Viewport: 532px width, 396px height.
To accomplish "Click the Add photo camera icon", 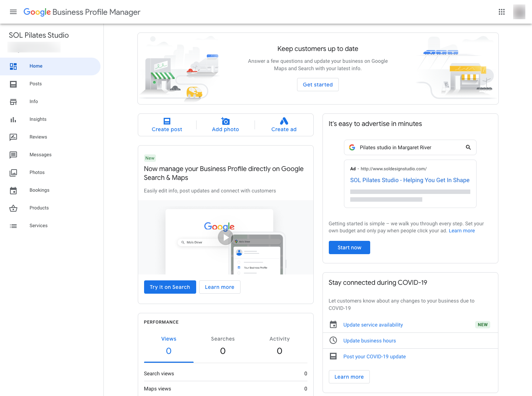I will pyautogui.click(x=225, y=121).
